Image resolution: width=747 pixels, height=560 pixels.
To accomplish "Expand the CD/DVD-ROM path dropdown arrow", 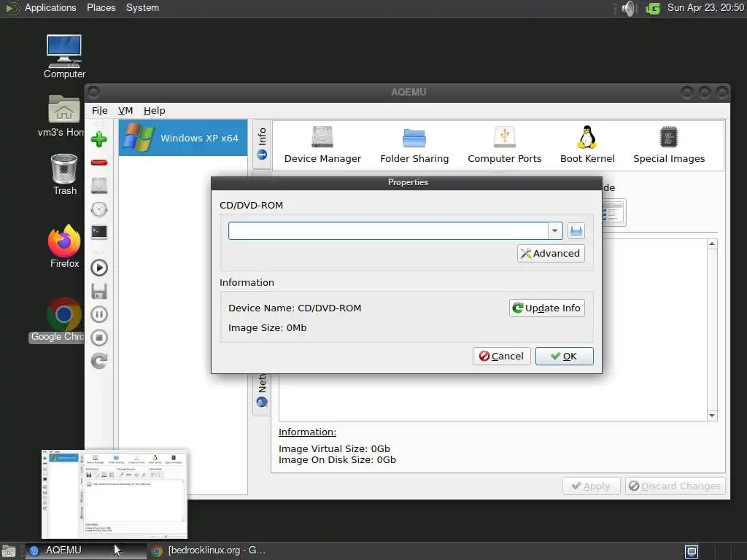I will coord(554,231).
